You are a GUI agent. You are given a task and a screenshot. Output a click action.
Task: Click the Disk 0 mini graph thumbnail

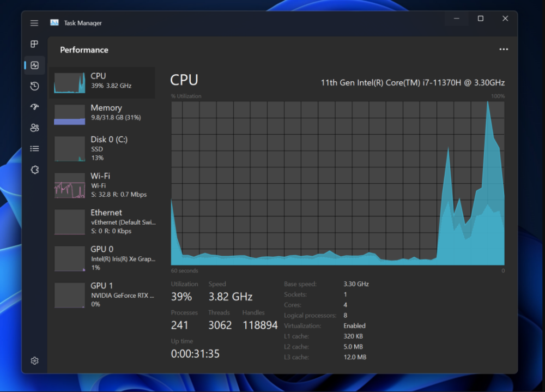[x=70, y=149]
